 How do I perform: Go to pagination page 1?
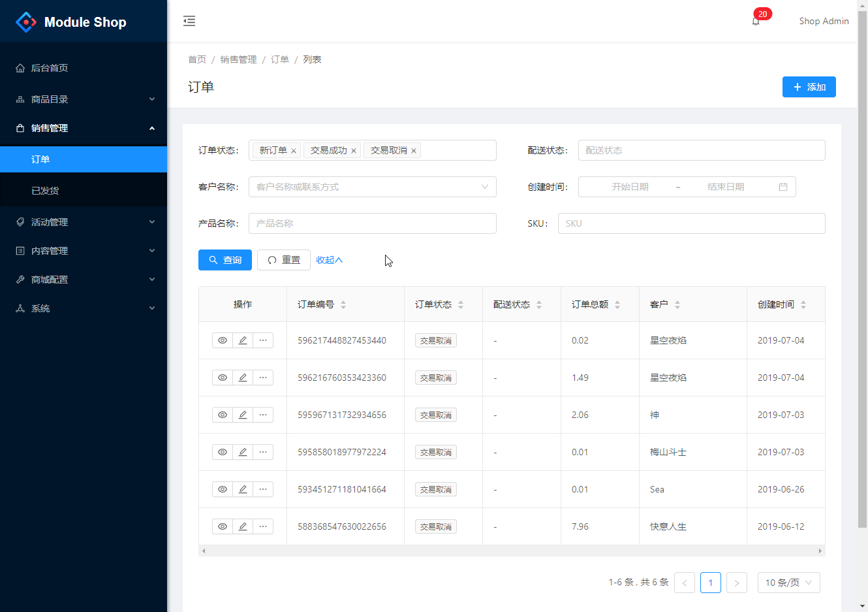(711, 583)
